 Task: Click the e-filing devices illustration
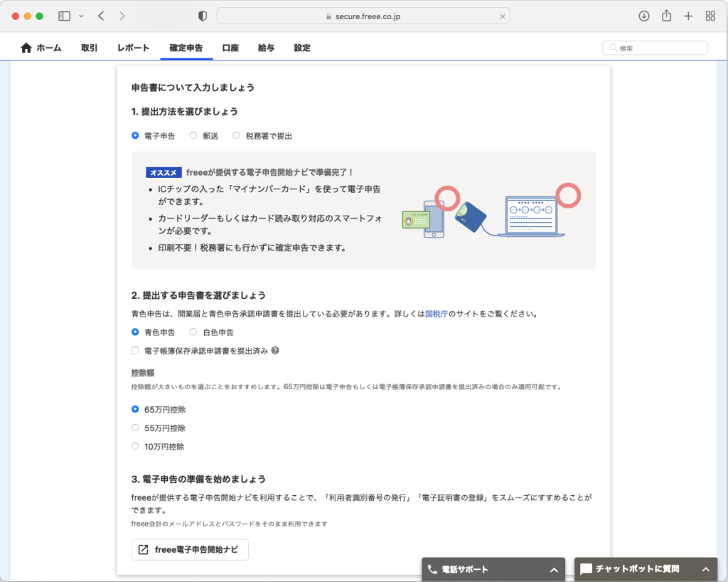(491, 211)
